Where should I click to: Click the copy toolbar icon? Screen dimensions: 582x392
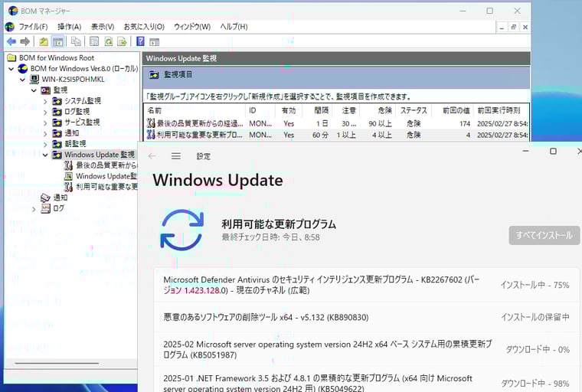tap(76, 41)
